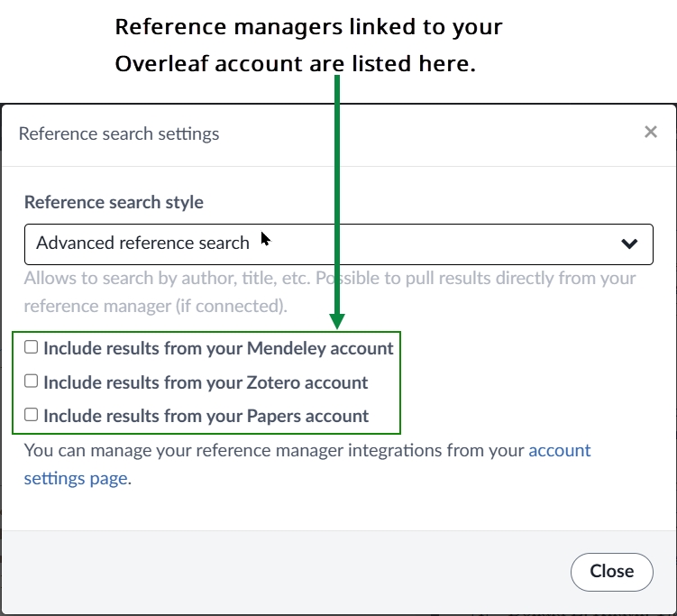Screen dimensions: 677x616
Task: Click the dropdown chevron arrow
Action: click(x=629, y=244)
